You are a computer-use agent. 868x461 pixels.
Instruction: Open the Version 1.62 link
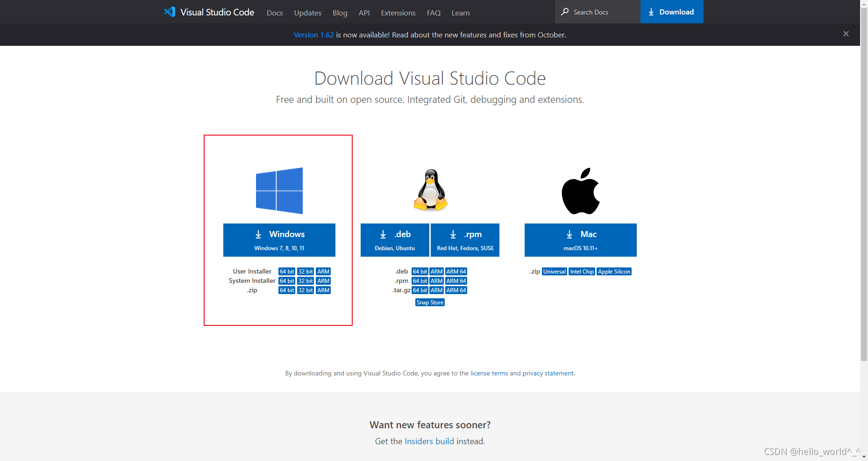point(313,35)
